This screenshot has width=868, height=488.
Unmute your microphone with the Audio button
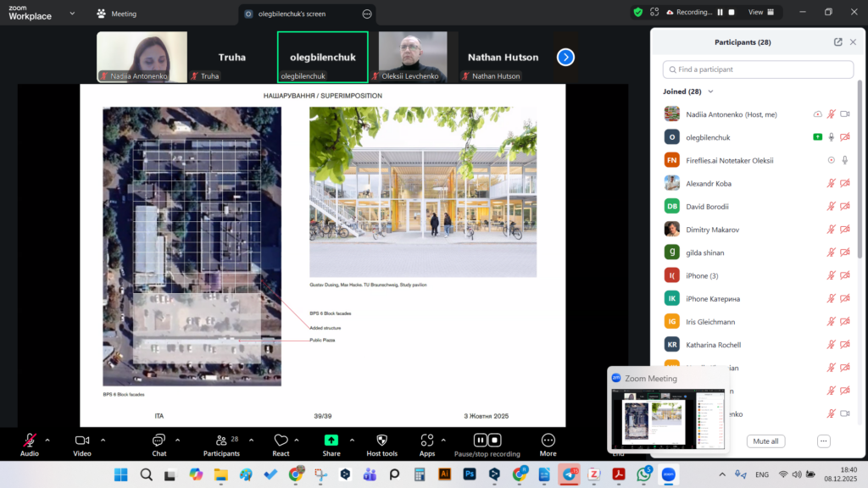coord(30,440)
